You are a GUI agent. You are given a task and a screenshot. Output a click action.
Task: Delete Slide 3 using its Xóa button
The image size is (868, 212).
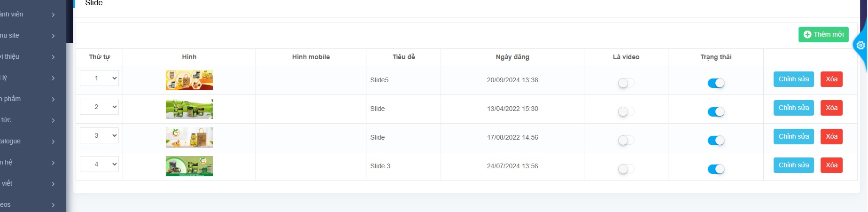point(831,165)
